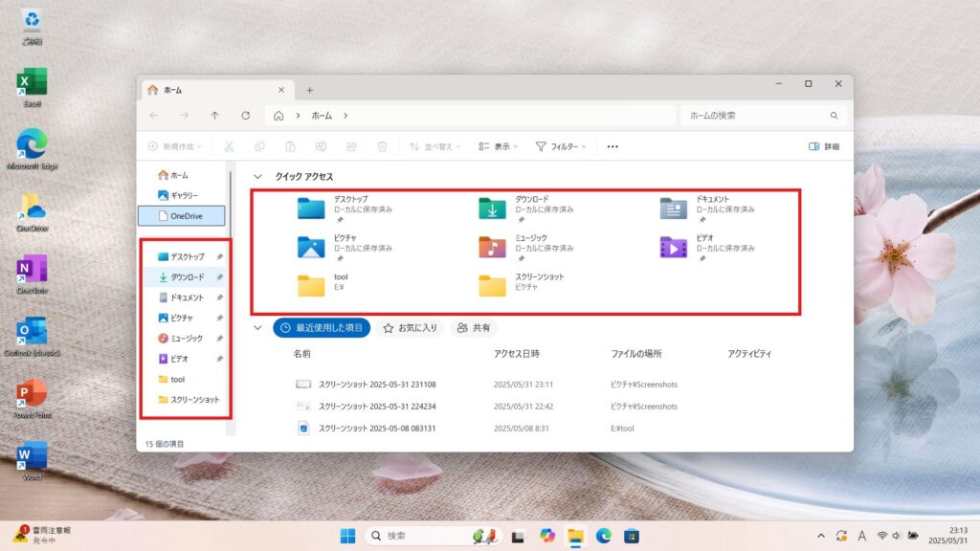980x551 pixels.
Task: Refresh the Explorer view
Action: (246, 116)
